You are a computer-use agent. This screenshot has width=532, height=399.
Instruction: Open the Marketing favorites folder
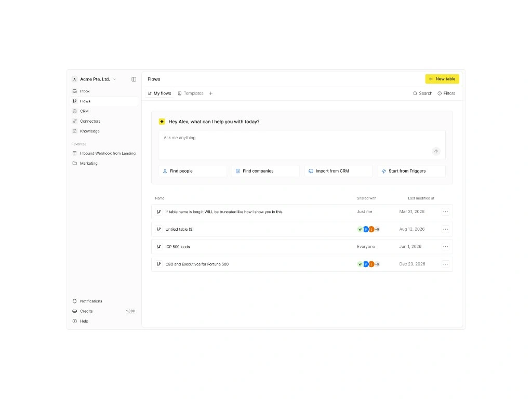tap(104, 163)
